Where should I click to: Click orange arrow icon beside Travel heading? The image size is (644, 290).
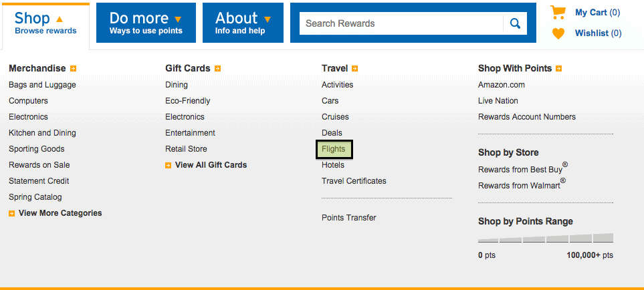click(x=354, y=69)
